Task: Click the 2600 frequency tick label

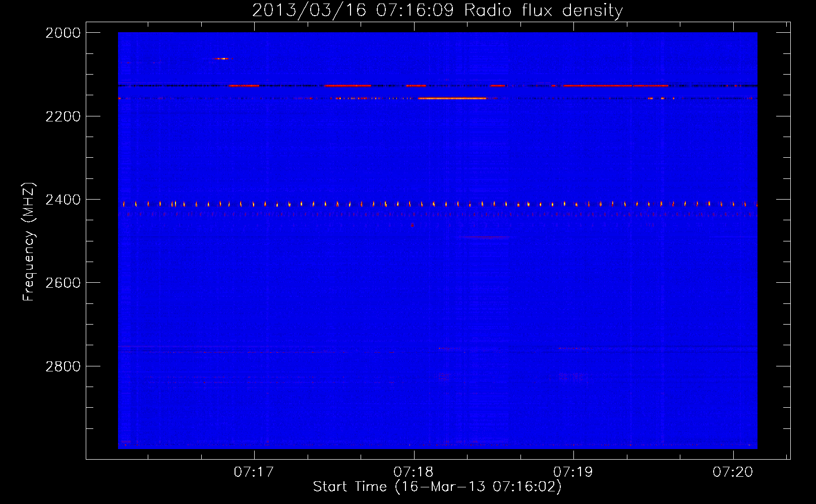Action: [63, 283]
